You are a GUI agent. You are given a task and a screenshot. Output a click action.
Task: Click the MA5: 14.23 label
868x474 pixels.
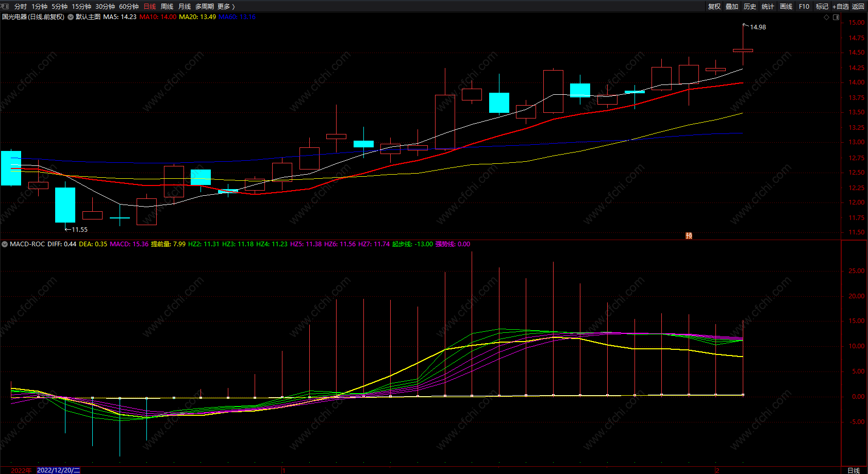coord(120,17)
